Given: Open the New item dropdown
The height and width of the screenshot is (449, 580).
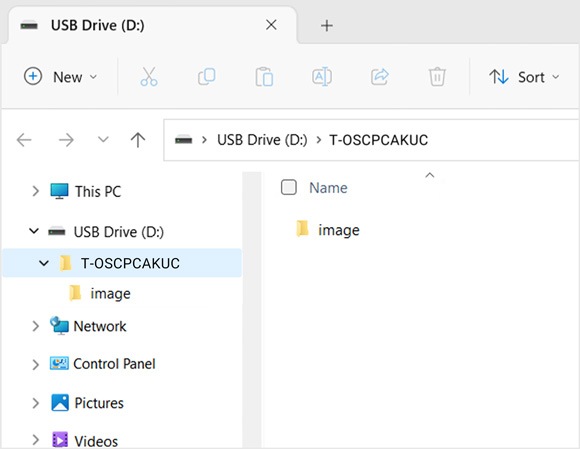Looking at the screenshot, I should (x=60, y=77).
